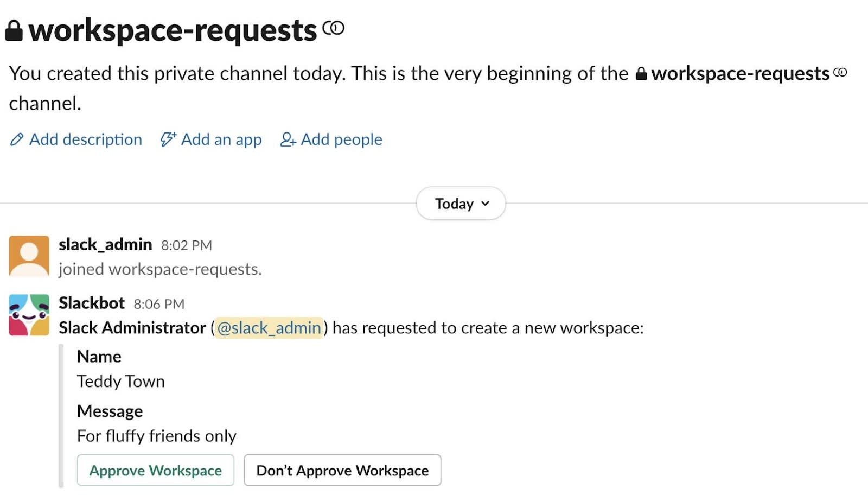The width and height of the screenshot is (868, 501).
Task: Click the Slackbot name above the request message
Action: 91,303
